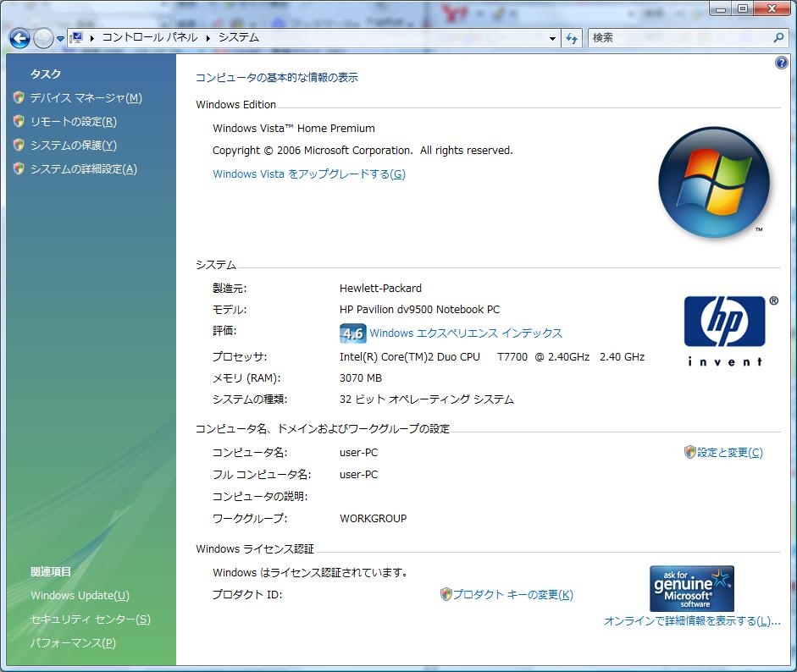Click the 4.6 experience score badge

click(x=352, y=333)
